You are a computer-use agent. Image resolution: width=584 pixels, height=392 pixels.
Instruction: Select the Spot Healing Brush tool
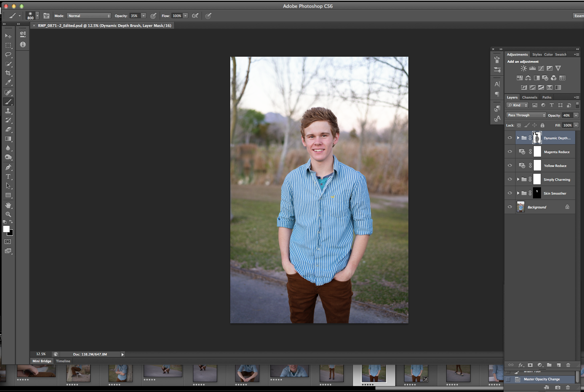point(8,92)
